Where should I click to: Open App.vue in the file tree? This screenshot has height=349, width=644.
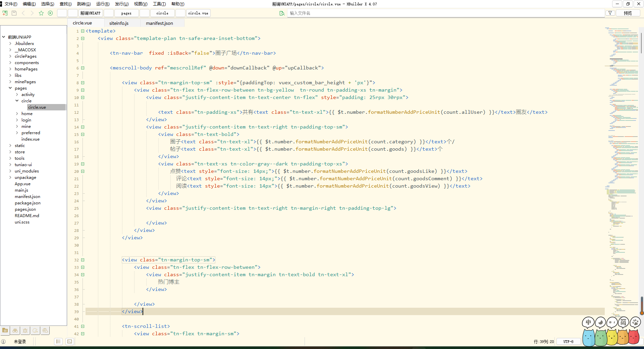point(22,184)
